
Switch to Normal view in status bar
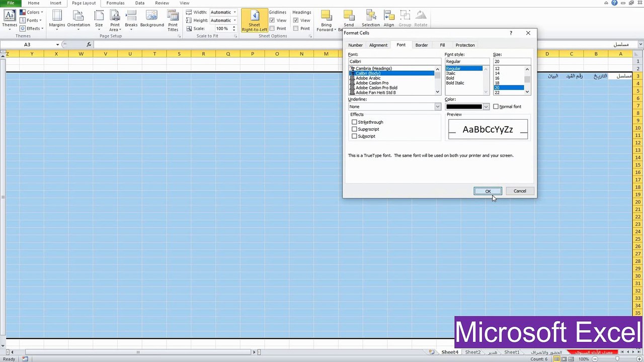556,359
